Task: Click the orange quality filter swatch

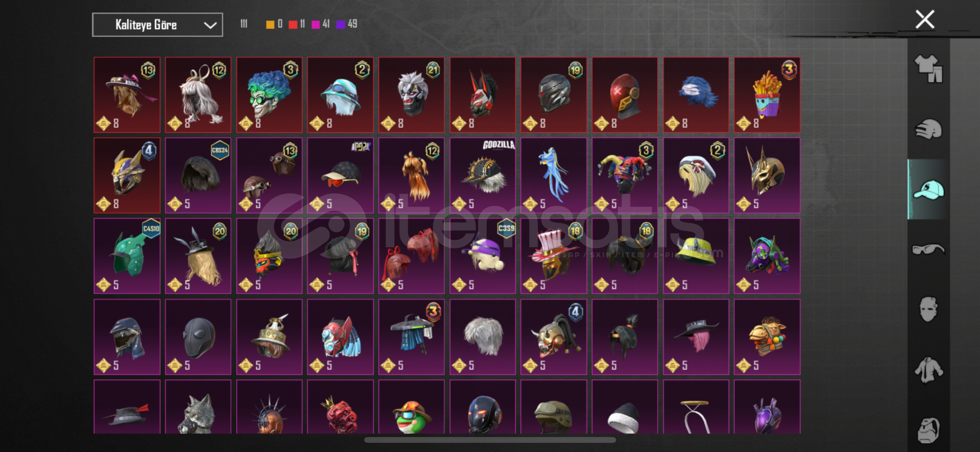Action: pos(270,24)
